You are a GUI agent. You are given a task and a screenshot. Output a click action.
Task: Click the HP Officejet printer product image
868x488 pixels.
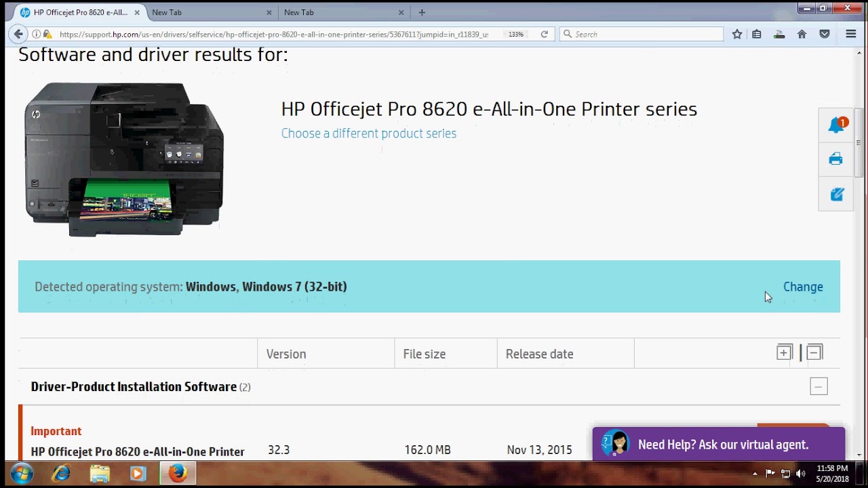125,159
